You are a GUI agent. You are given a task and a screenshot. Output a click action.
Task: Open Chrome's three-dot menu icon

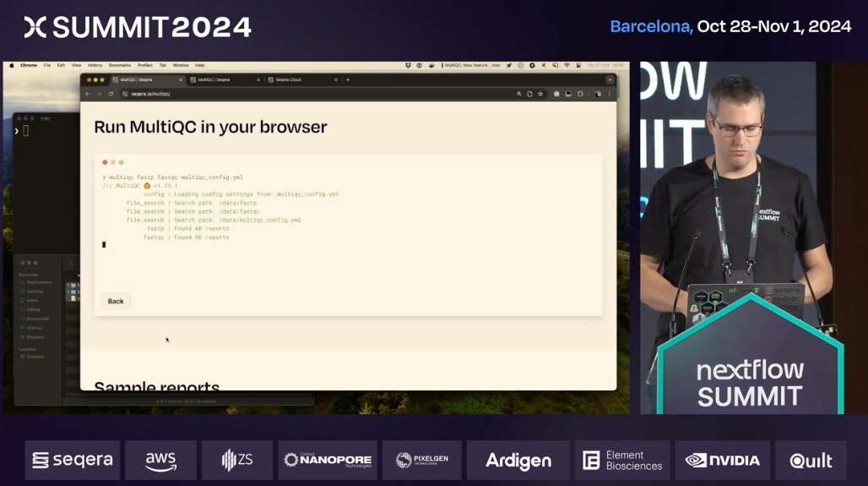(609, 94)
